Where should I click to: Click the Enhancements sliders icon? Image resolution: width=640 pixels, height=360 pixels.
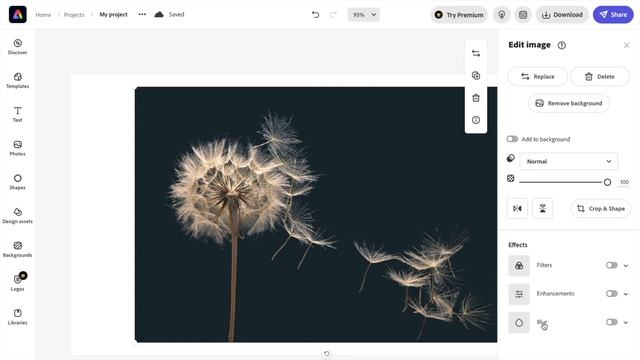click(x=519, y=294)
